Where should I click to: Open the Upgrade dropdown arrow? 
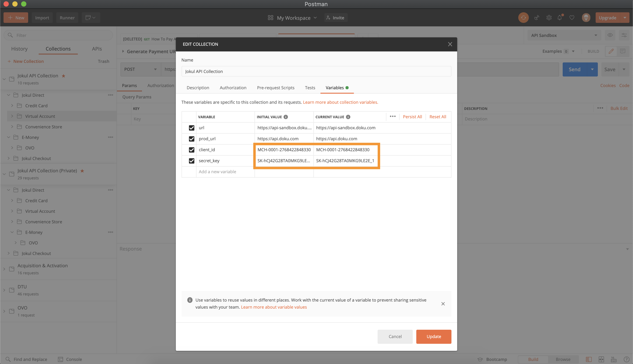click(x=624, y=18)
